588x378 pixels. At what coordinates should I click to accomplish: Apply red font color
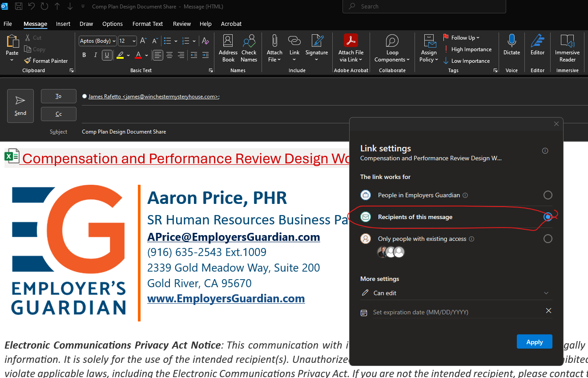click(138, 55)
